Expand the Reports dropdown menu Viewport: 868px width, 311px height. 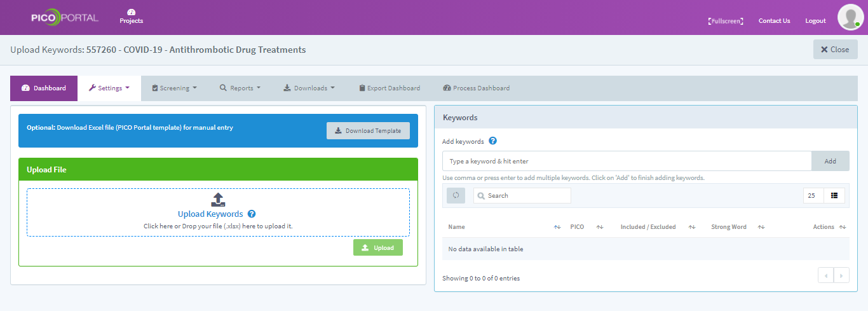click(240, 88)
